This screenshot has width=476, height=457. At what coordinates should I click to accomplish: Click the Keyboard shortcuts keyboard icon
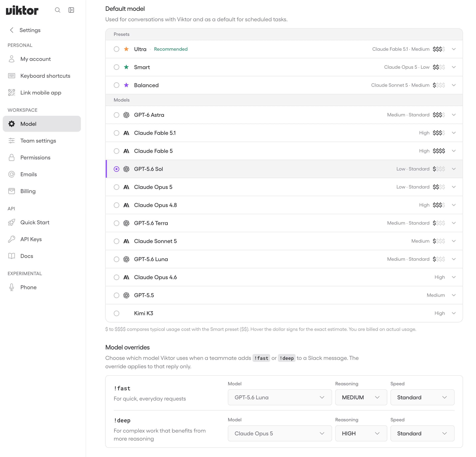[12, 76]
